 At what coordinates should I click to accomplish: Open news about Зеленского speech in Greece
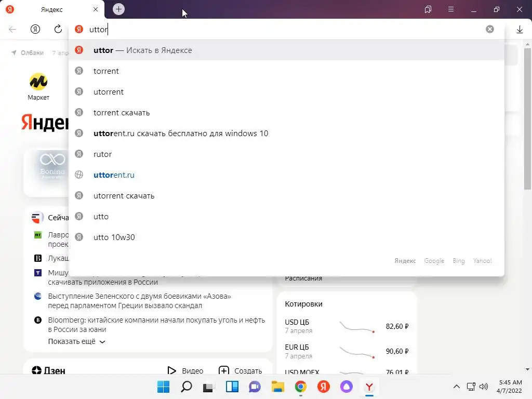(139, 301)
